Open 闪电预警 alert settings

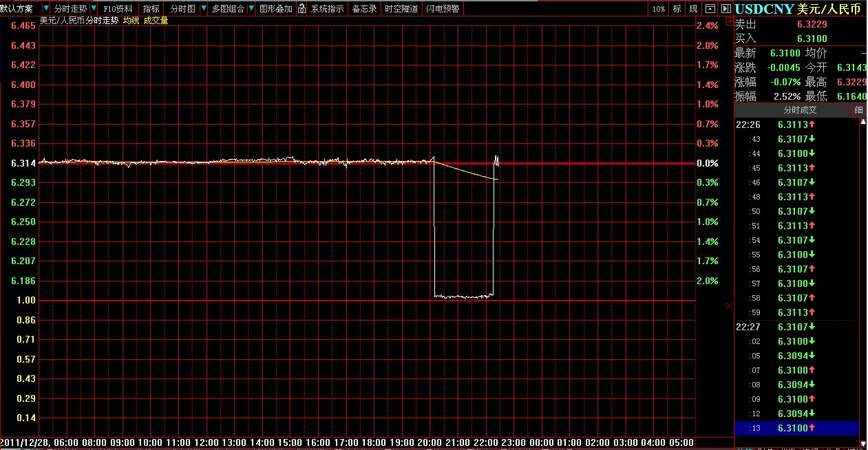[x=443, y=9]
